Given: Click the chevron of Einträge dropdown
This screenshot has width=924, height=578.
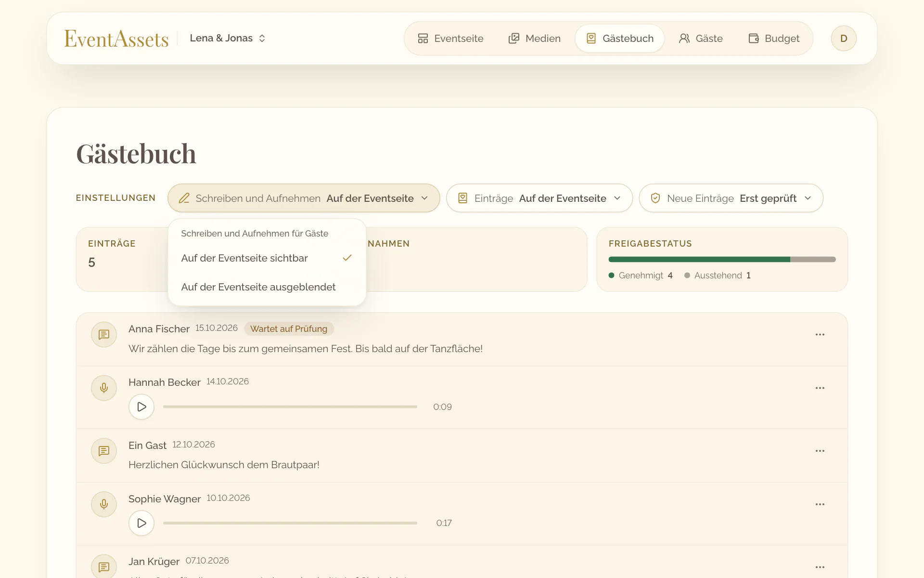Looking at the screenshot, I should pos(617,198).
